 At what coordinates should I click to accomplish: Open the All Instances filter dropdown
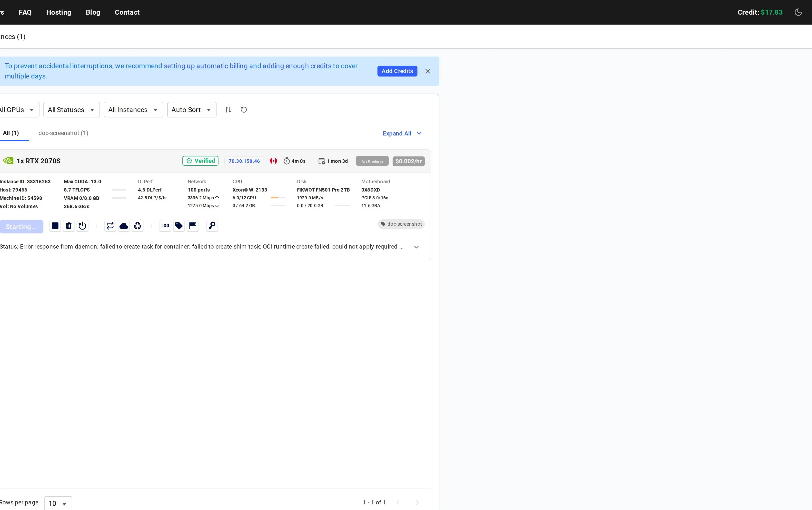tap(134, 110)
